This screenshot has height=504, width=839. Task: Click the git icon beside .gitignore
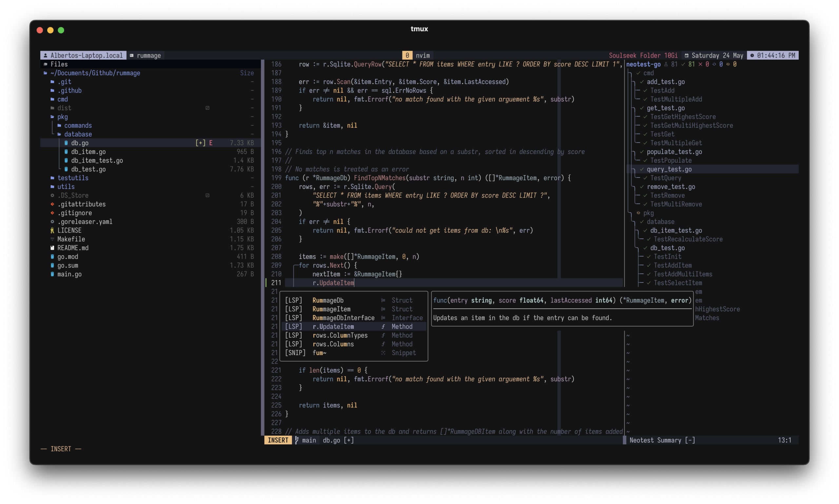tap(52, 213)
